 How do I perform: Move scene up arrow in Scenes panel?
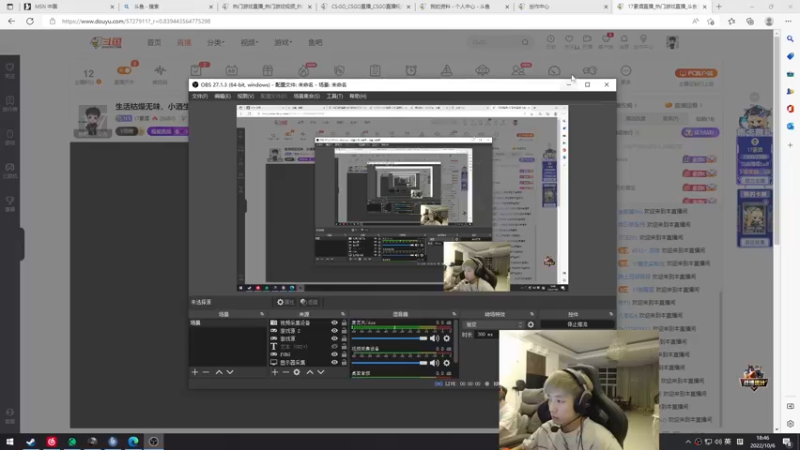pos(219,372)
